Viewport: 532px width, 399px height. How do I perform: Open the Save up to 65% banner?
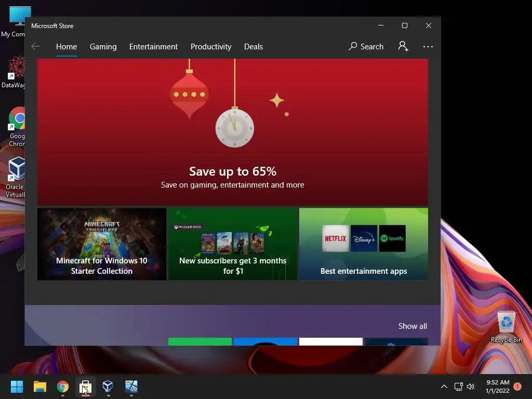coord(233,132)
